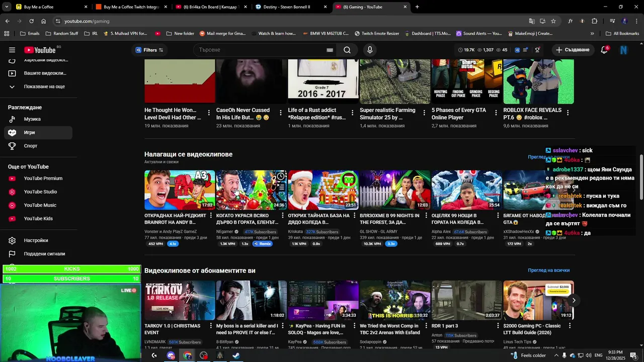Viewport: 644px width, 362px height.
Task: Open more options for CaseOh Never Cussed video
Action: pyautogui.click(x=281, y=113)
